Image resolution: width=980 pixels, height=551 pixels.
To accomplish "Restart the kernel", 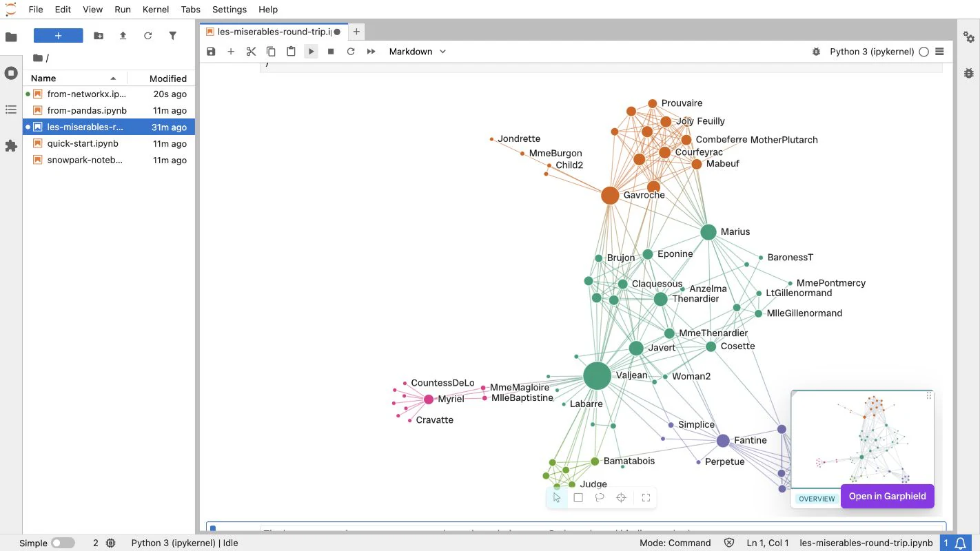I will [351, 52].
